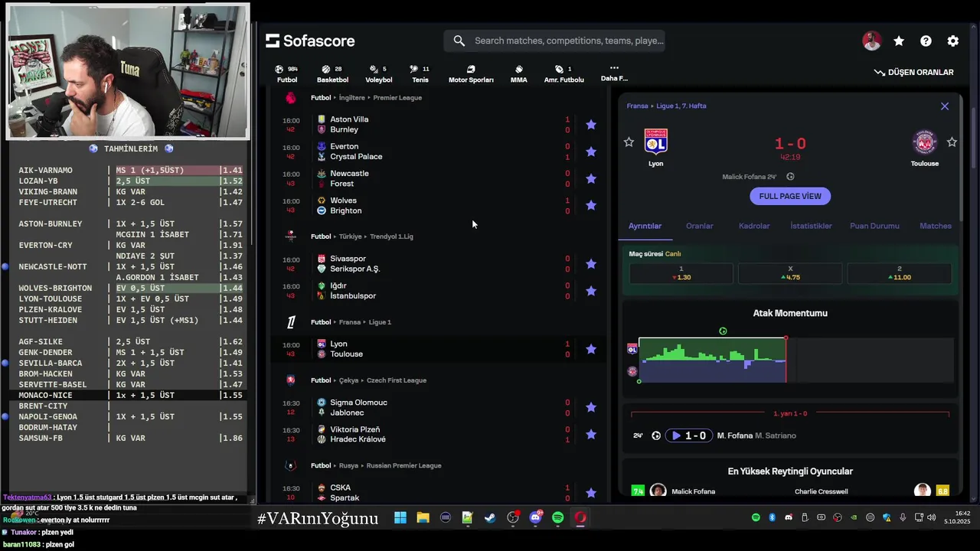The height and width of the screenshot is (551, 980).
Task: Open the MMA sport category
Action: [x=519, y=73]
